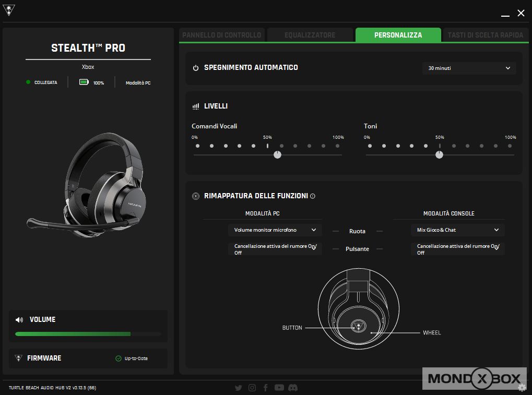Open the Instagram icon in footer
Viewport: 532px width, 395px height.
point(252,388)
